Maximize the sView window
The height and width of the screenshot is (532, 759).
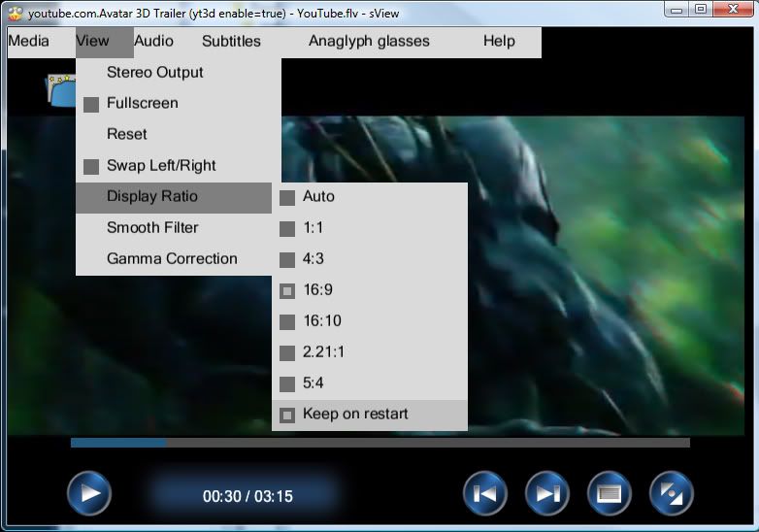click(700, 9)
